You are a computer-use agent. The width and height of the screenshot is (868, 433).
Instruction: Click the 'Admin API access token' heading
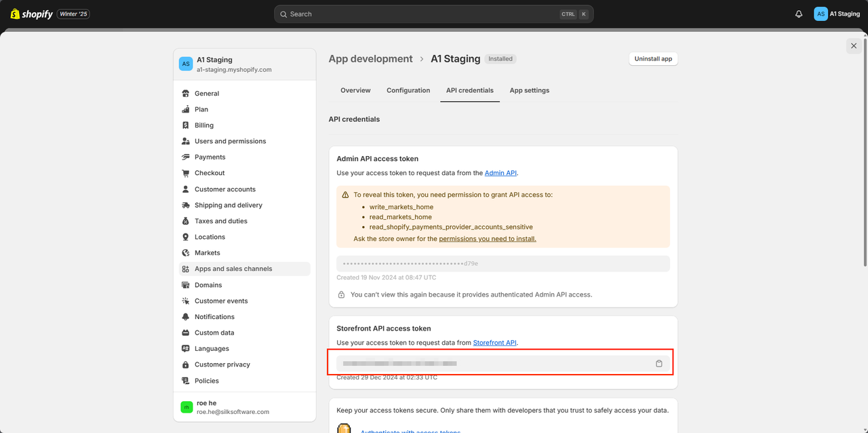(x=378, y=159)
